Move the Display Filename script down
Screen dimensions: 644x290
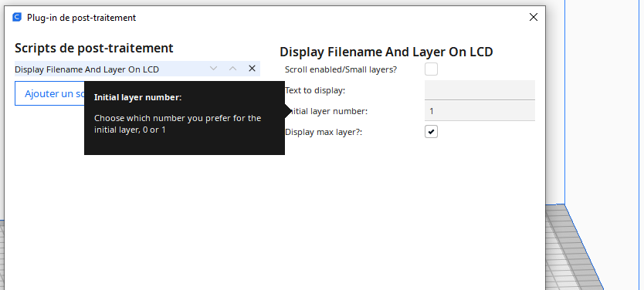click(x=213, y=69)
